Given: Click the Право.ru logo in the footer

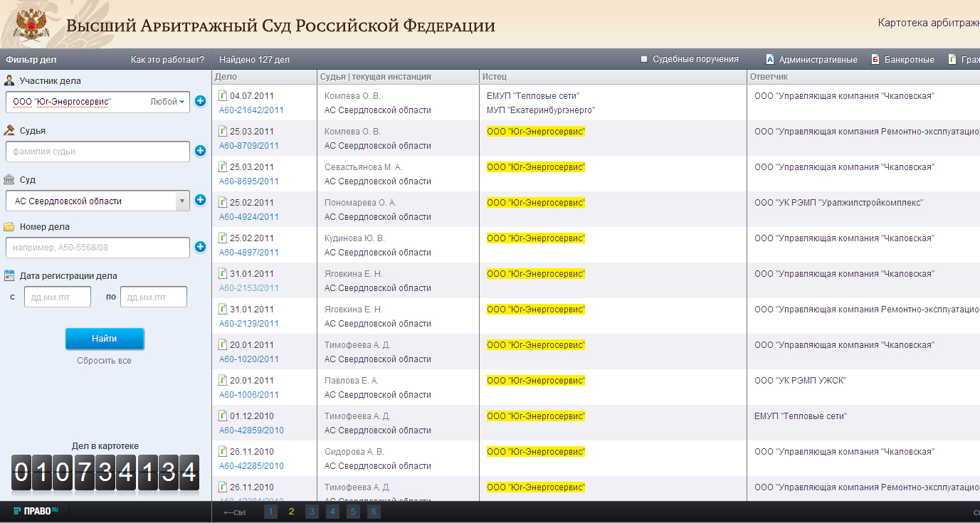Looking at the screenshot, I should (36, 512).
